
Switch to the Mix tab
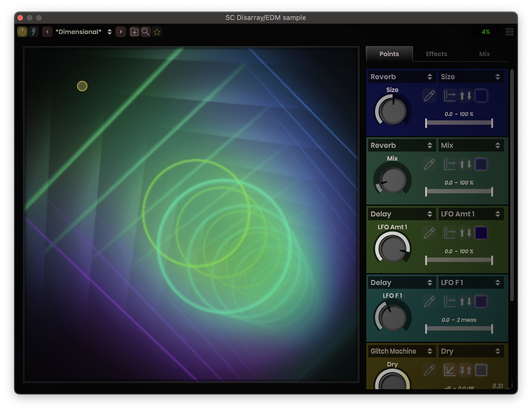485,54
